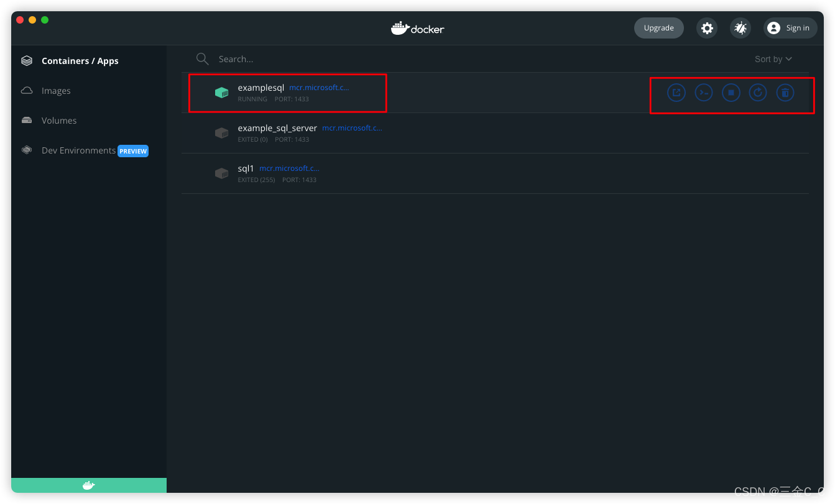Maximize the Docker window
This screenshot has height=504, width=835.
coord(45,20)
